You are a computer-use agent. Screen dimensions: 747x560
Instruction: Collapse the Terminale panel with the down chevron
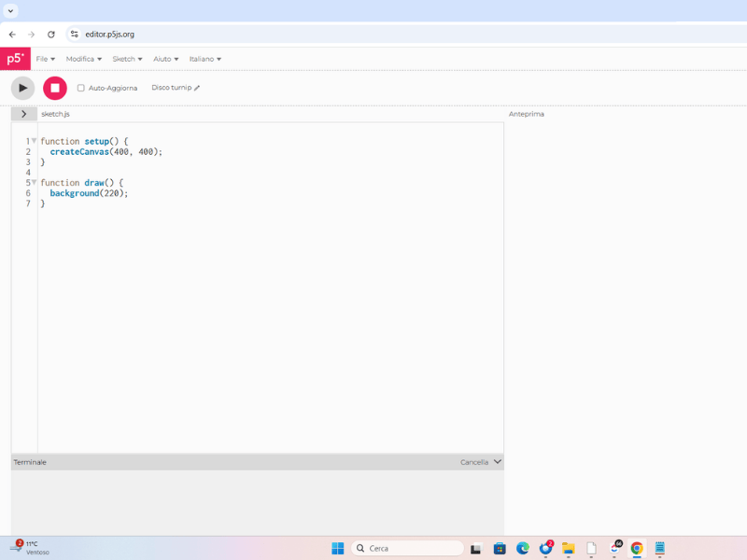coord(497,461)
